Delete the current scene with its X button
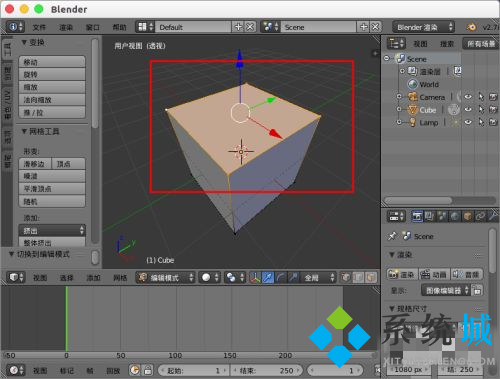The height and width of the screenshot is (379, 500). (x=375, y=27)
